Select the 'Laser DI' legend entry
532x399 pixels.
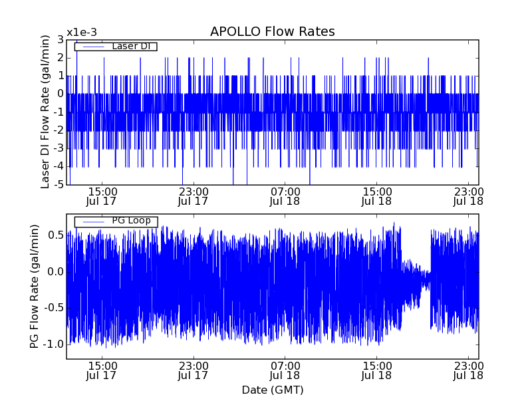116,46
